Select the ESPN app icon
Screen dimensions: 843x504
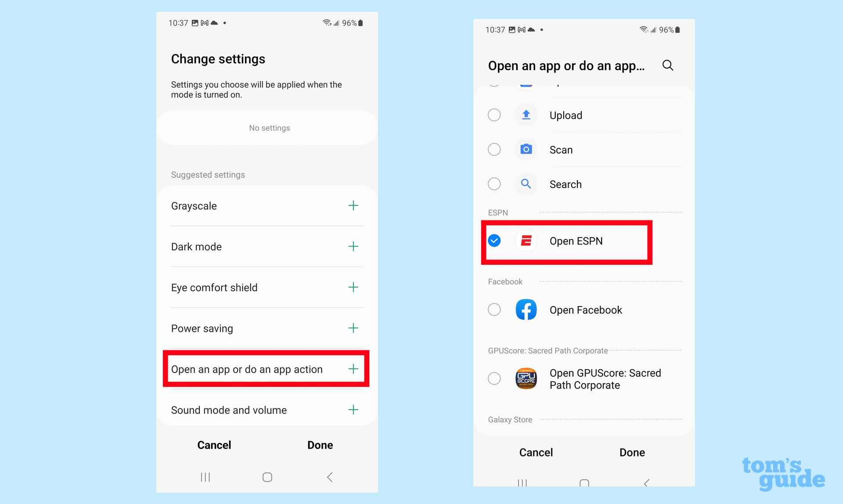tap(526, 241)
